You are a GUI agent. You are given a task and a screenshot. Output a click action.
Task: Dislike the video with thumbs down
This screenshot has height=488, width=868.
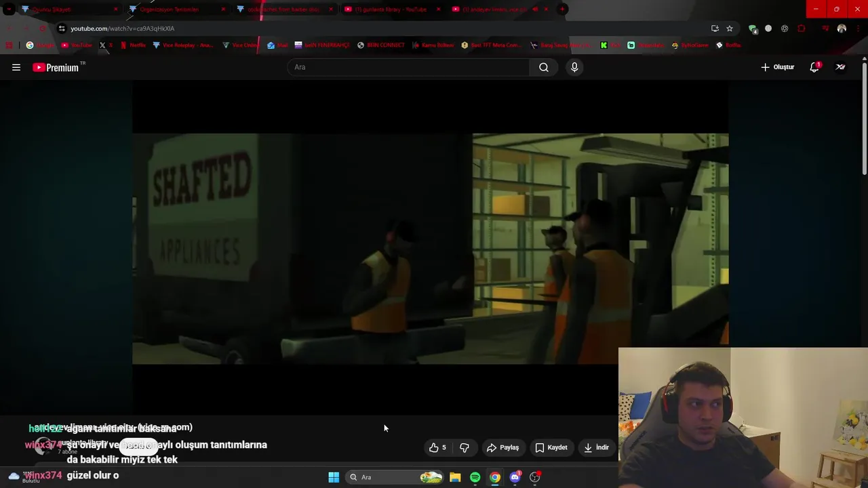465,447
